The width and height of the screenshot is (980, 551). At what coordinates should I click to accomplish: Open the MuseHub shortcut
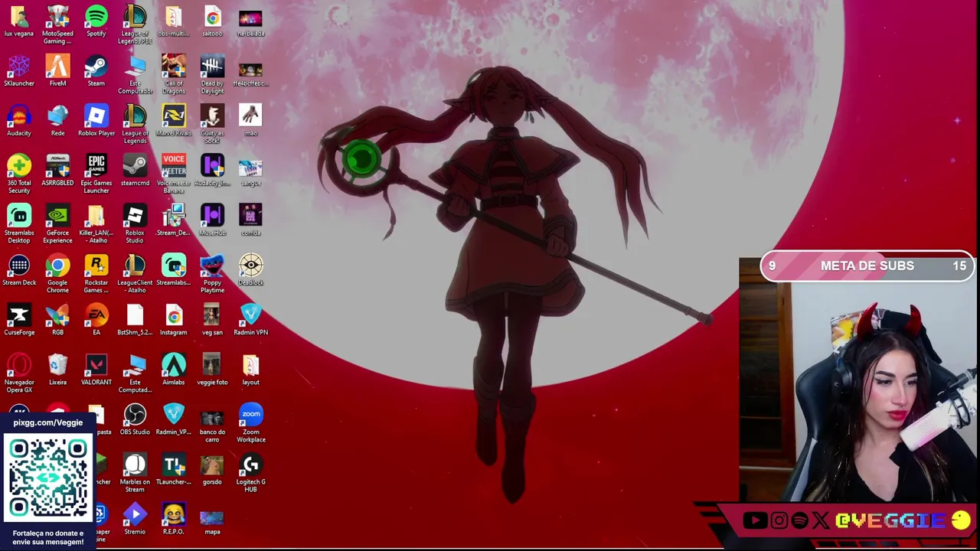pyautogui.click(x=212, y=220)
